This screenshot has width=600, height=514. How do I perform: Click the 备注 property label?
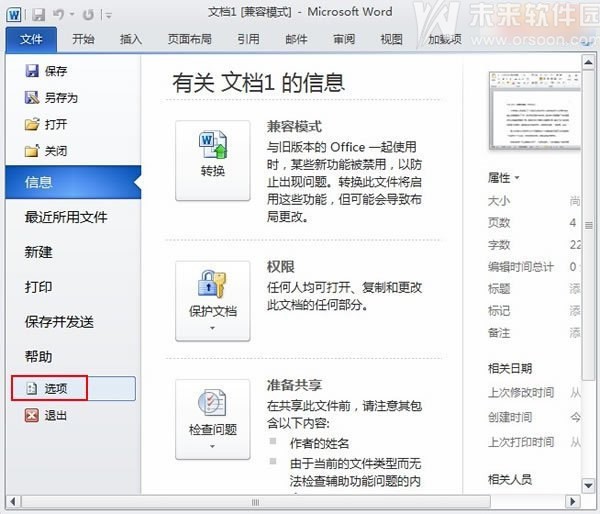point(499,333)
